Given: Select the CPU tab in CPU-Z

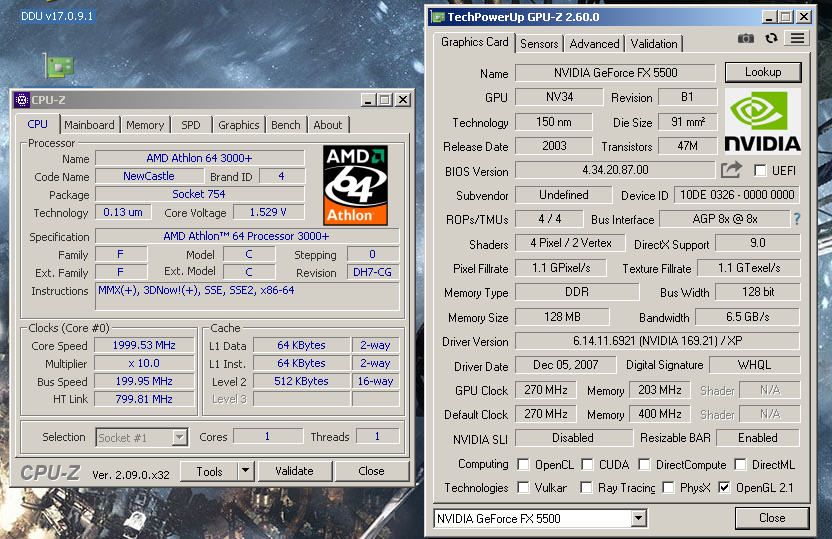Looking at the screenshot, I should [x=38, y=124].
